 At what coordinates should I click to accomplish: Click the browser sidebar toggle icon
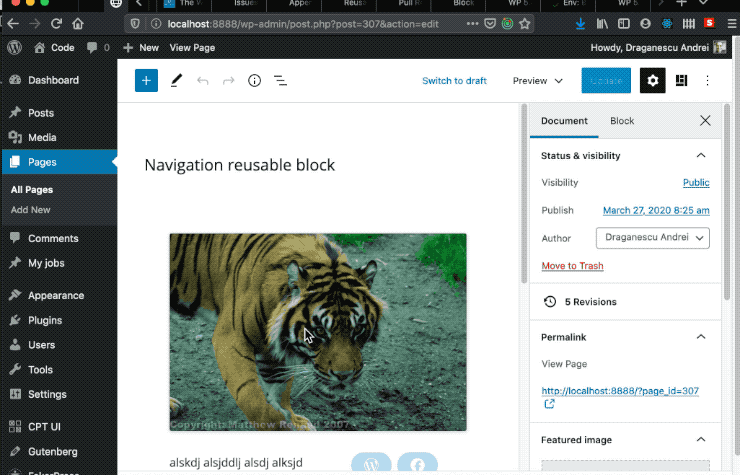pyautogui.click(x=623, y=24)
